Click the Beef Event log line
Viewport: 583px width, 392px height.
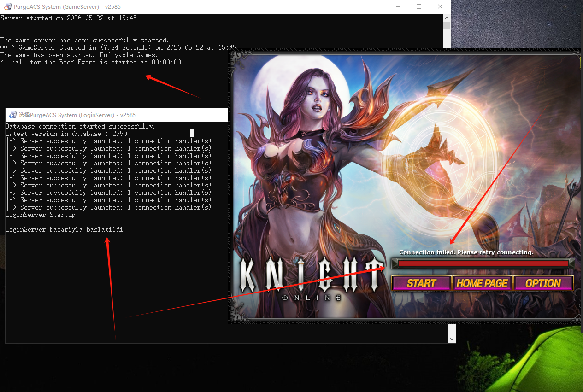point(91,62)
